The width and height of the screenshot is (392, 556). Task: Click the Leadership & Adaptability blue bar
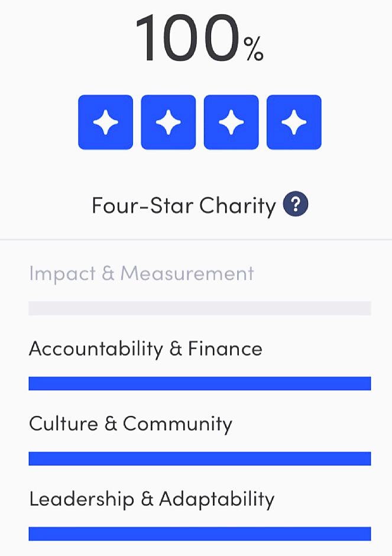click(x=199, y=534)
